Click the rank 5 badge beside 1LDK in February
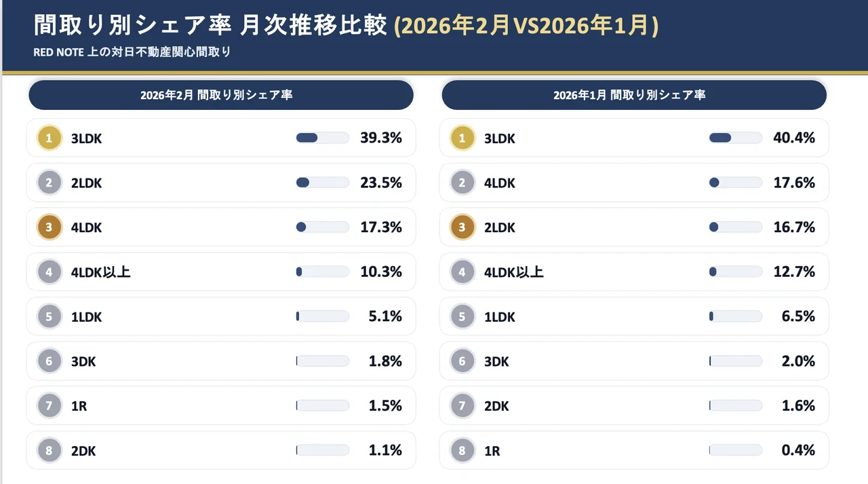Viewport: 868px width, 484px height. pyautogui.click(x=49, y=316)
